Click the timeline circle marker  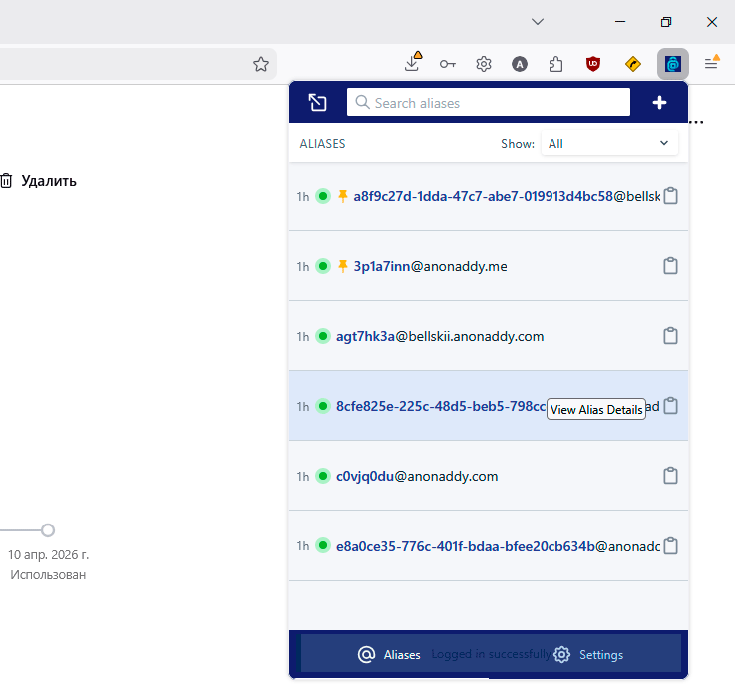coord(47,530)
